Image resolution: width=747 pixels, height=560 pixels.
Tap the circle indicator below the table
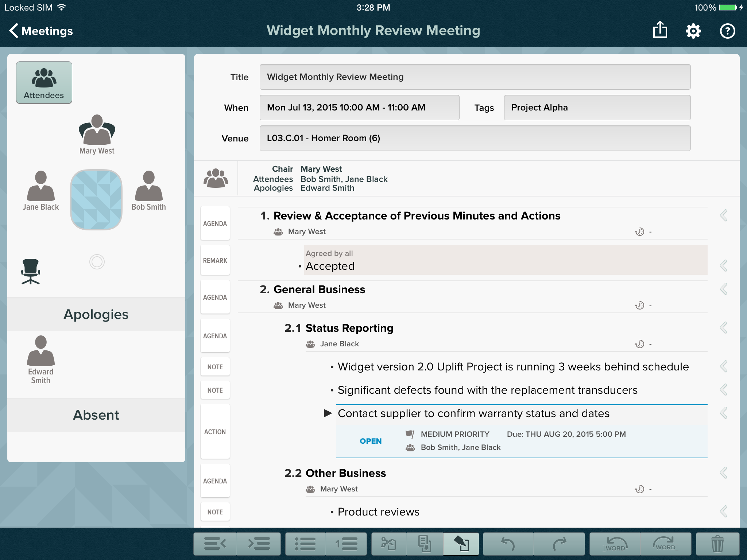[x=97, y=262]
